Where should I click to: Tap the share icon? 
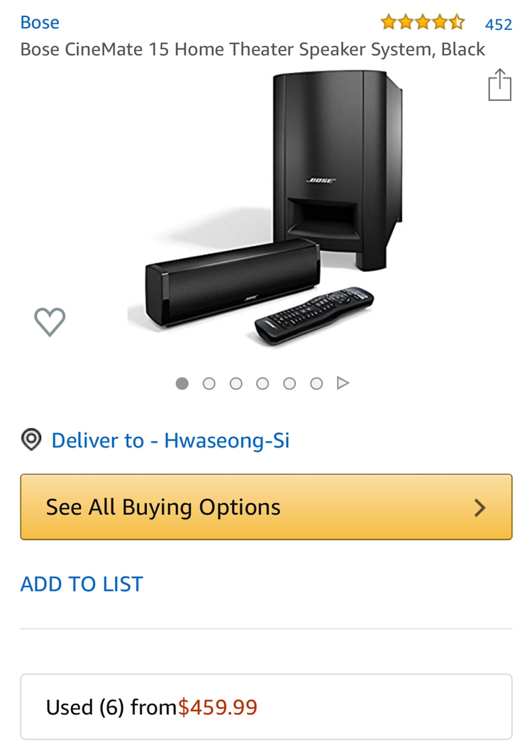click(x=499, y=85)
